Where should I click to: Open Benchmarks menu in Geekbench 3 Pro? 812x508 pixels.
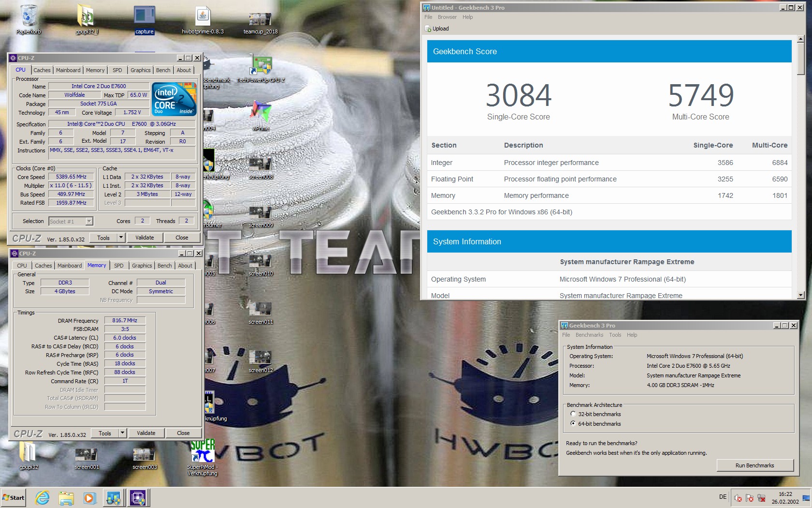(x=589, y=335)
